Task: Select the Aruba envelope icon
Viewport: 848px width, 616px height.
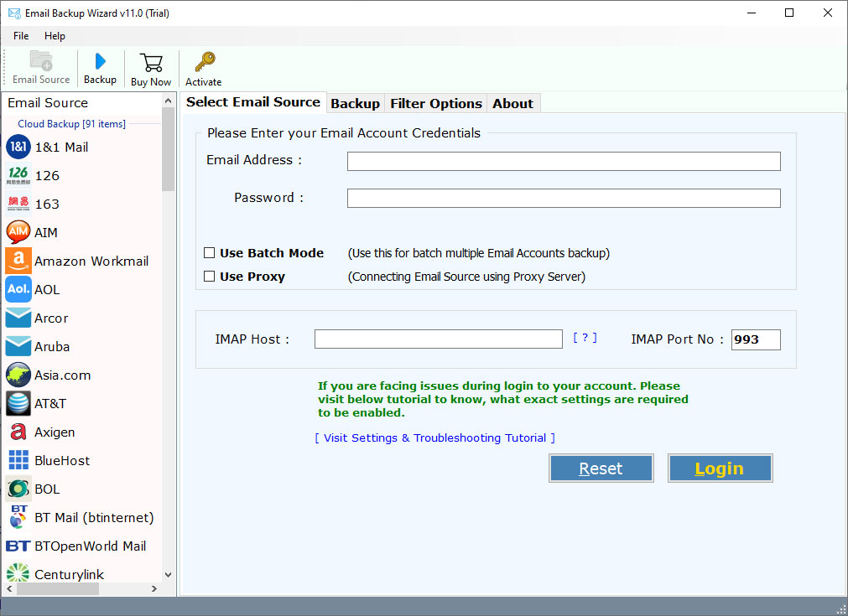Action: tap(18, 346)
